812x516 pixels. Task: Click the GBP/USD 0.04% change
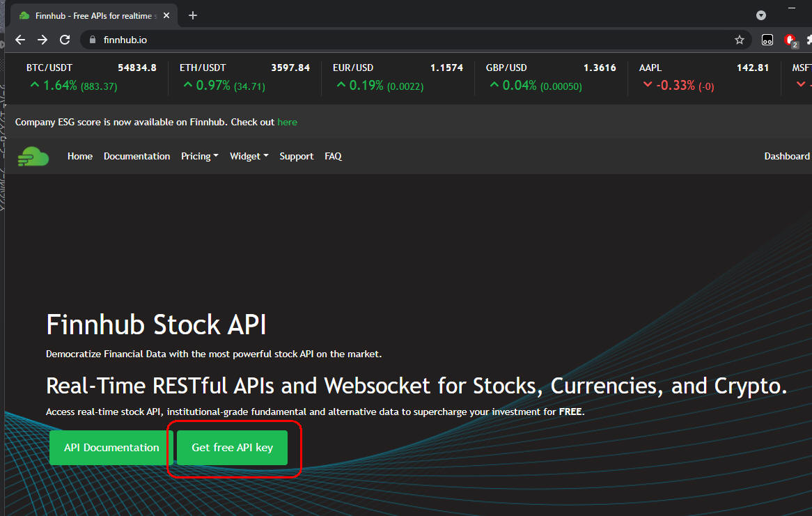520,86
